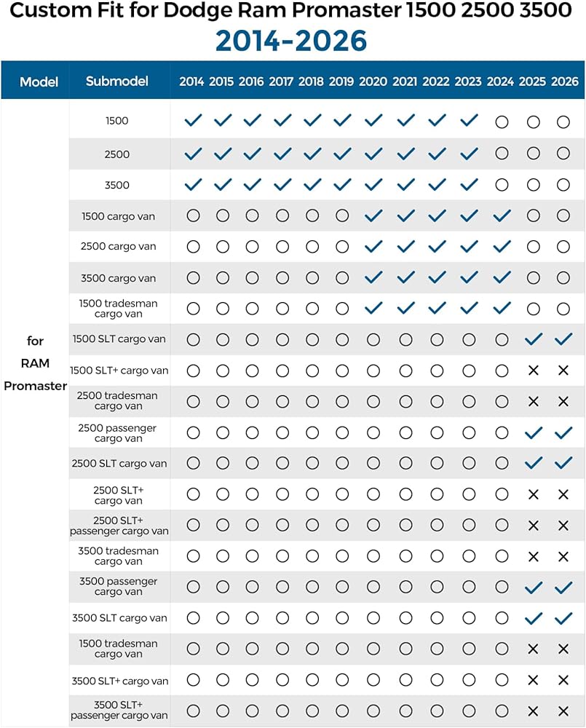Click the 2020 checkmark for 1500 tradesman cargo van
The image size is (586, 728).
[373, 308]
